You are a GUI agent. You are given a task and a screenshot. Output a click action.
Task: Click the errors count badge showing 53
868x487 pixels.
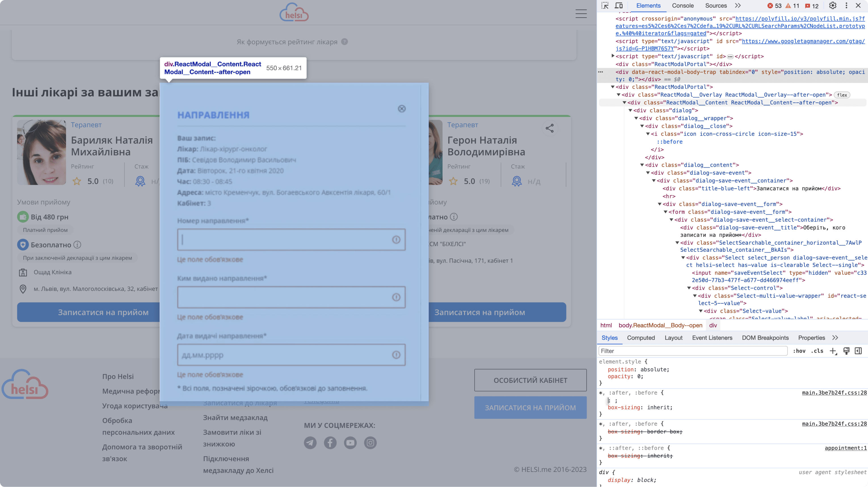(775, 6)
